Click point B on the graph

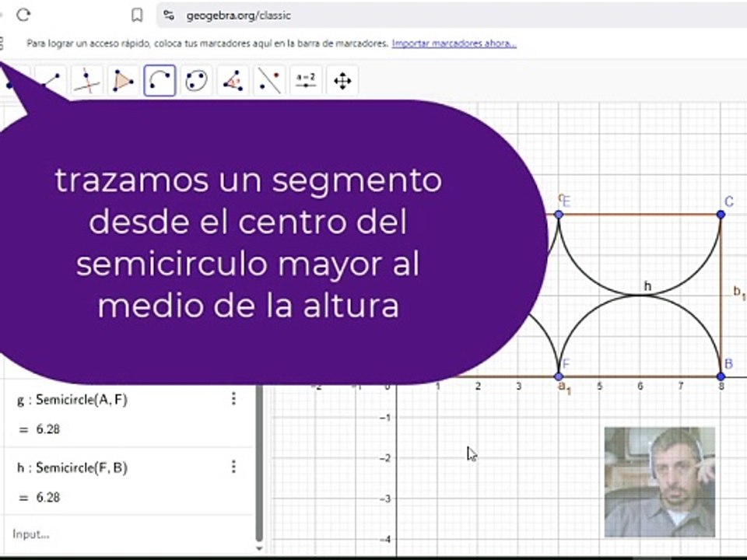(x=721, y=376)
